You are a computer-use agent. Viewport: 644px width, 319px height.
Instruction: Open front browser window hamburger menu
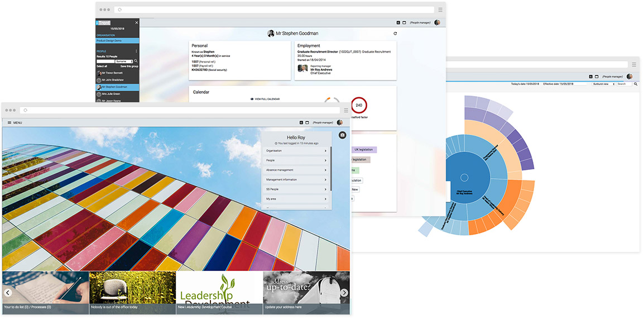click(346, 110)
